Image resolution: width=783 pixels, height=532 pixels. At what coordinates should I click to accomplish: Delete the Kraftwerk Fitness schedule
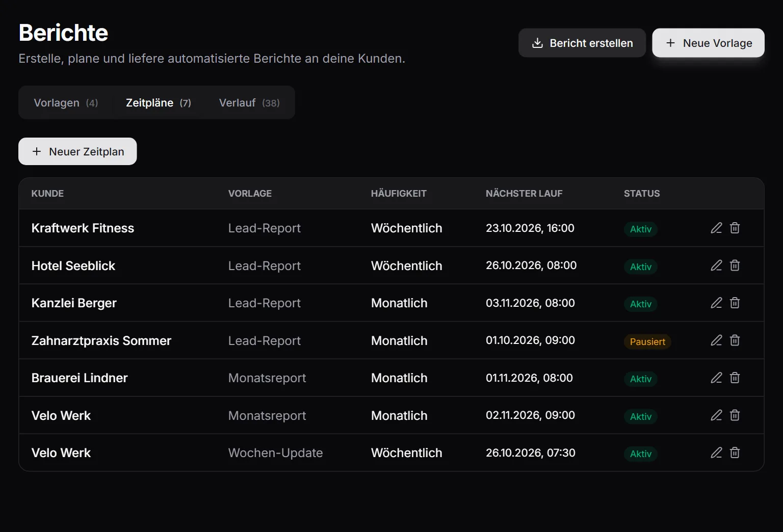[735, 228]
